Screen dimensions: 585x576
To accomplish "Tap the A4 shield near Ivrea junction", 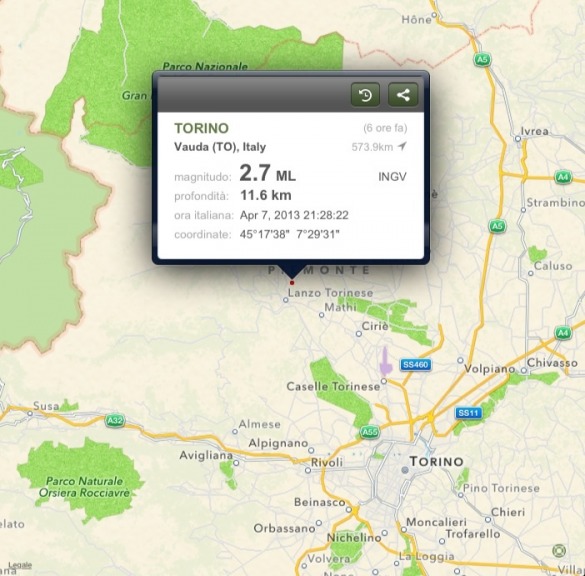I will pos(563,176).
